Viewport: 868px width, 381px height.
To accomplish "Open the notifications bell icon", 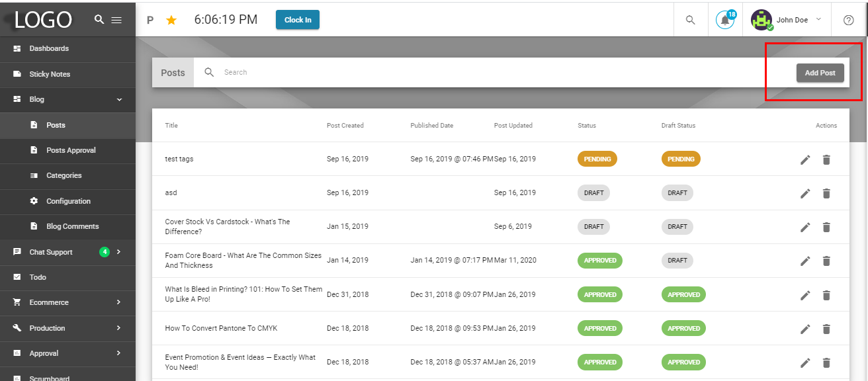I will (725, 20).
